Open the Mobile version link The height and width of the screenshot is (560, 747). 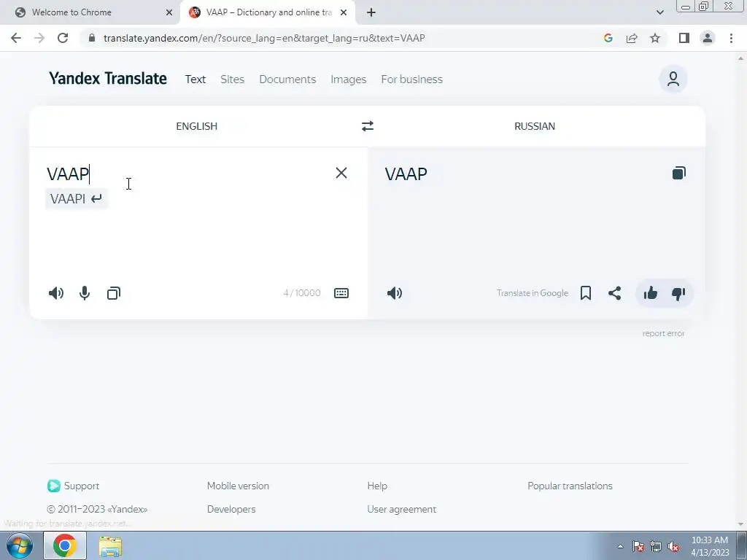[x=239, y=486]
